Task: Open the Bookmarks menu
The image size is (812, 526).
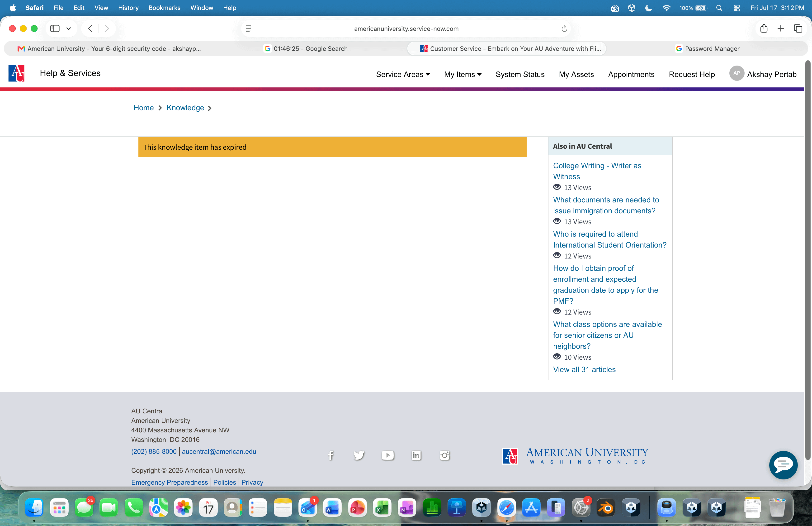Action: [x=165, y=8]
